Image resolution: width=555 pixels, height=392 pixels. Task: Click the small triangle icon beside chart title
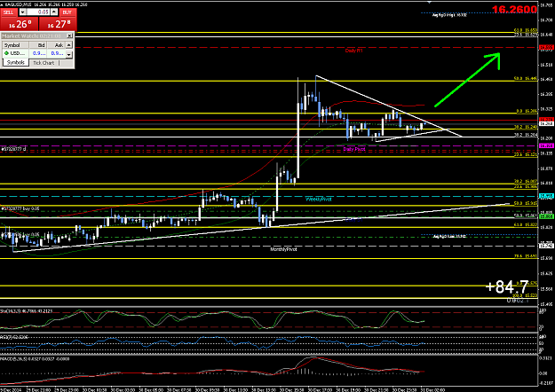pyautogui.click(x=2, y=4)
